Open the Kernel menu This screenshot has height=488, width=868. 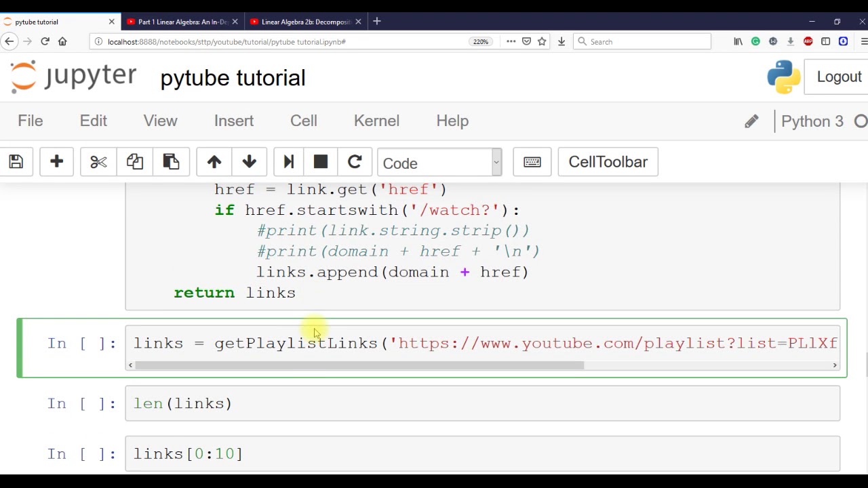tap(376, 121)
